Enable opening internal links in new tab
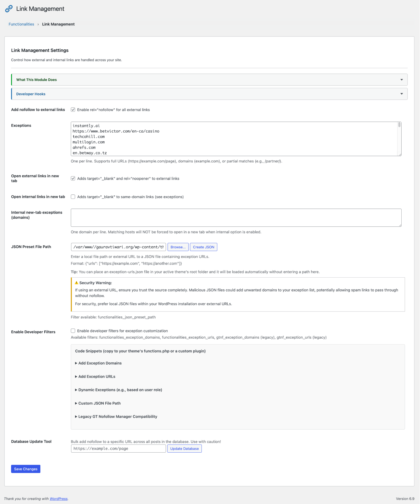 tap(73, 197)
